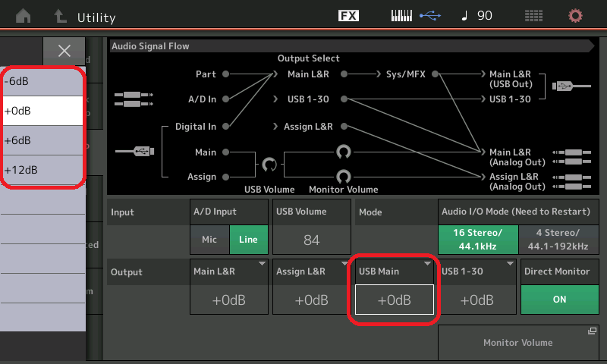Set A/D Input to Line
Image resolution: width=607 pixels, height=364 pixels.
tap(248, 240)
